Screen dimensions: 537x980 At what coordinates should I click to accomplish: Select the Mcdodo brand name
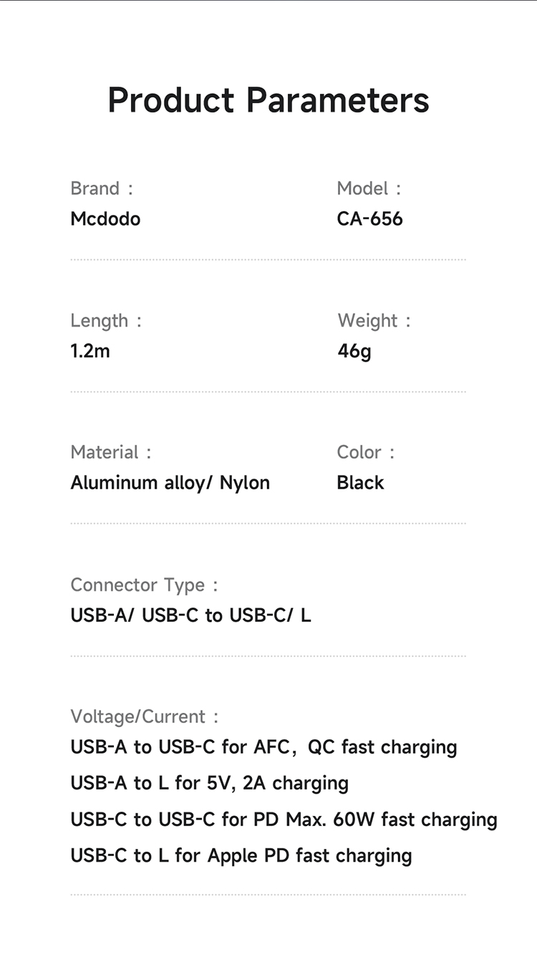105,218
